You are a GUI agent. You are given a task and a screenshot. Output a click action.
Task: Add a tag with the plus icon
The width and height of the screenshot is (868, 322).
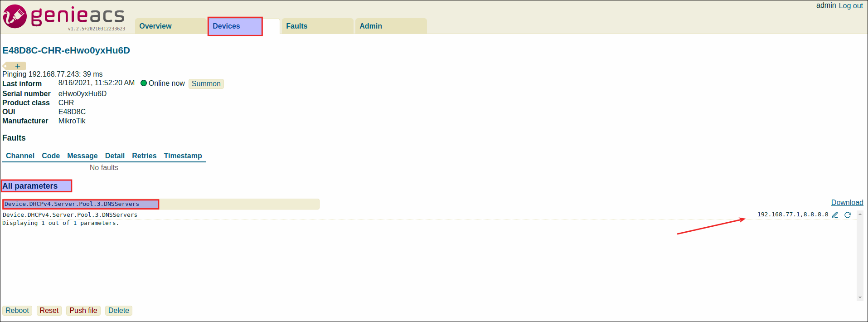(17, 66)
